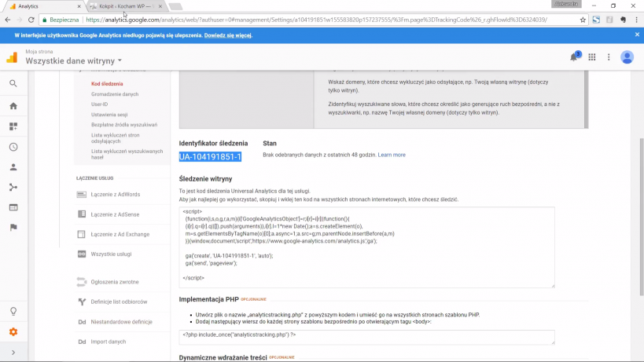Reload the page
The image size is (644, 362).
(x=31, y=20)
